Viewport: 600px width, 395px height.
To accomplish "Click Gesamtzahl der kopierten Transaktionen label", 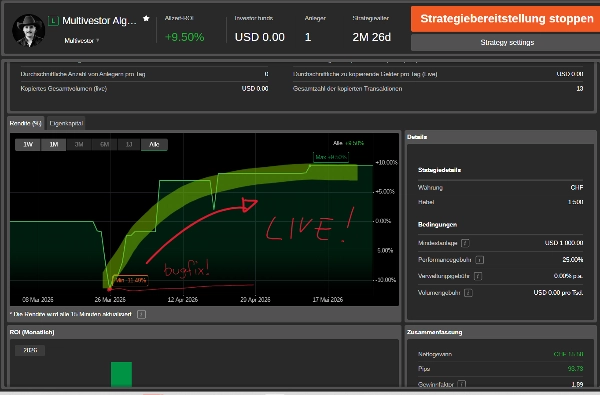I will click(347, 89).
